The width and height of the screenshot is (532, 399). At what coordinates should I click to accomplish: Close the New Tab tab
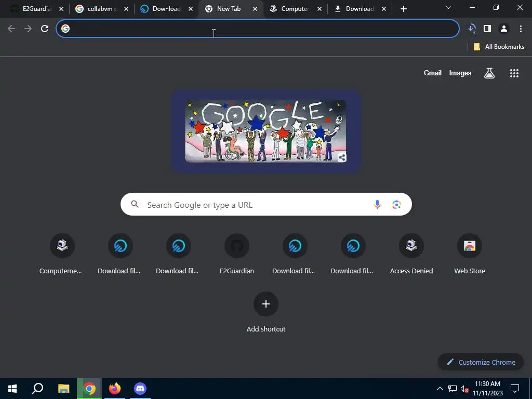click(x=255, y=9)
